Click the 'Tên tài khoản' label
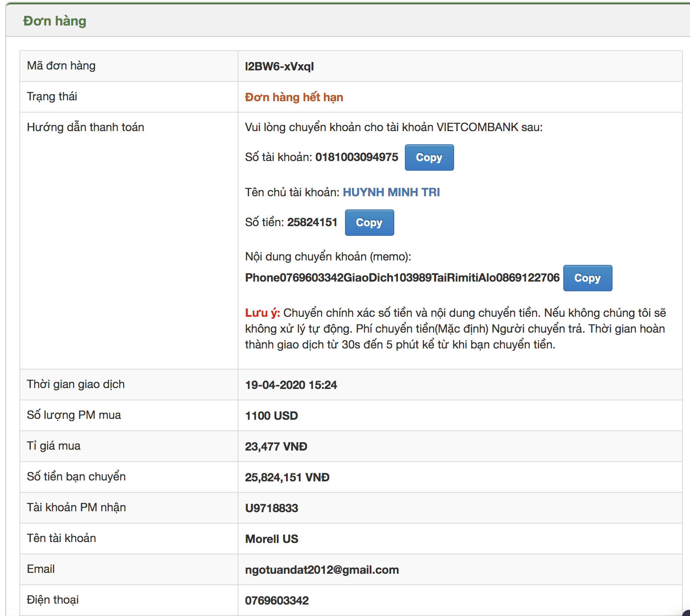690x616 pixels. 61,538
